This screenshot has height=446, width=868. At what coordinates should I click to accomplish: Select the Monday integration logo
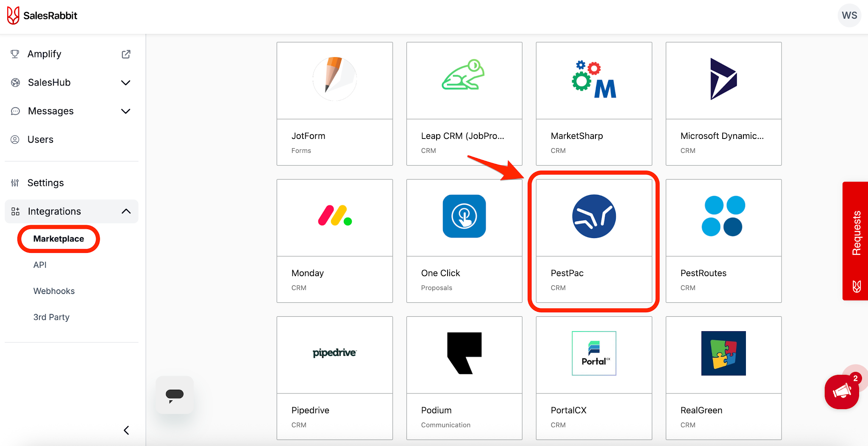pyautogui.click(x=335, y=215)
